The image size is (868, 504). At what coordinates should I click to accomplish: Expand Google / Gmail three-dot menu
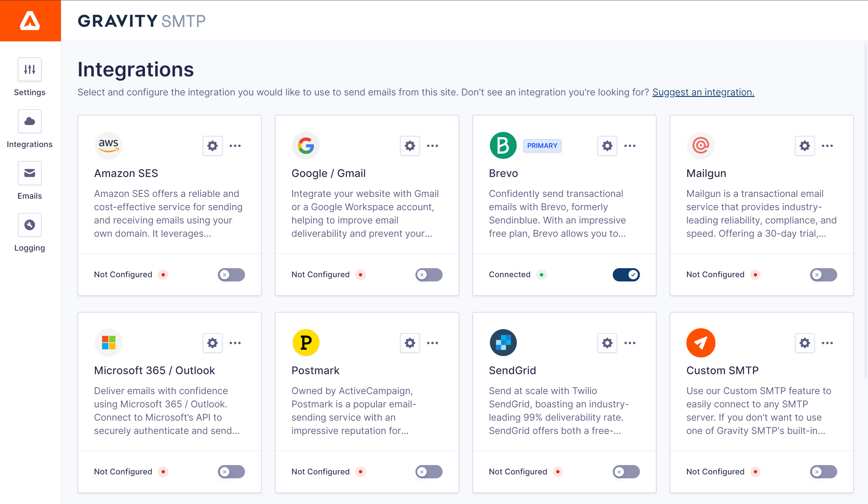(x=433, y=146)
